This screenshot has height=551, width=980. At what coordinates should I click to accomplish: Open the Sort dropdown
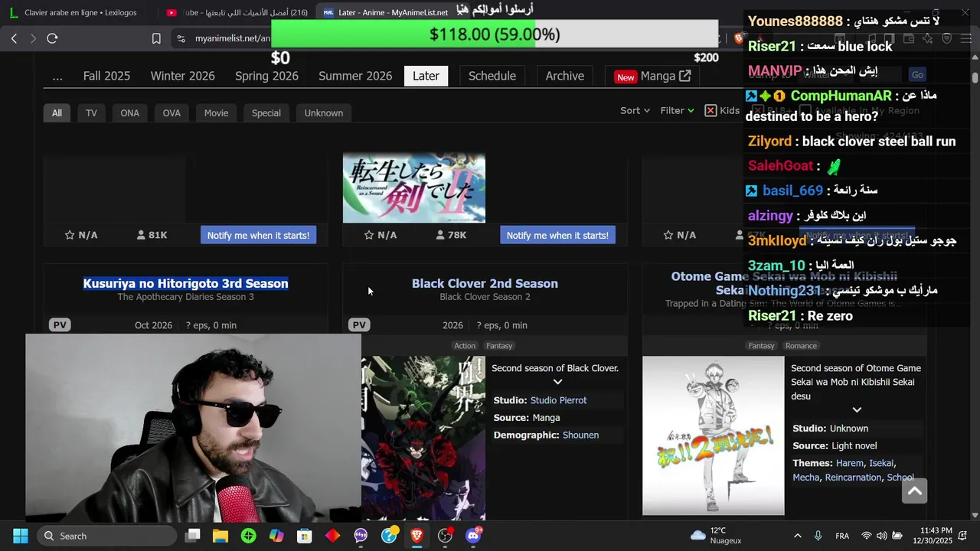tap(635, 110)
